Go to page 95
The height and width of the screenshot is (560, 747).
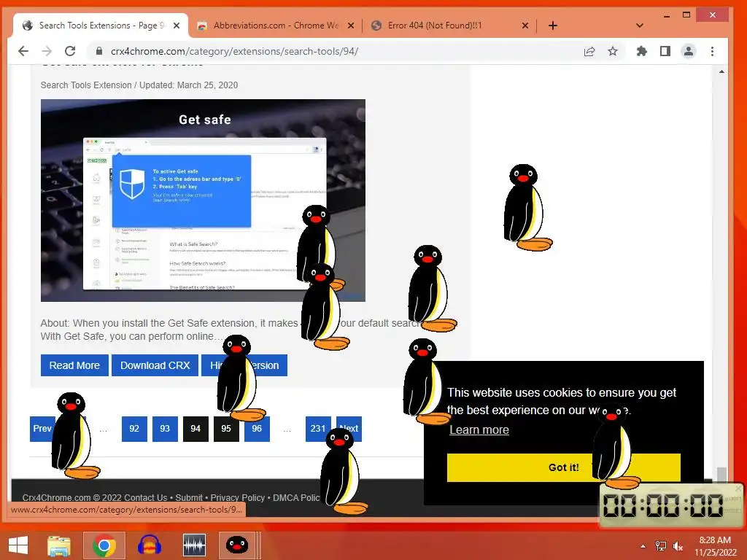click(x=226, y=429)
